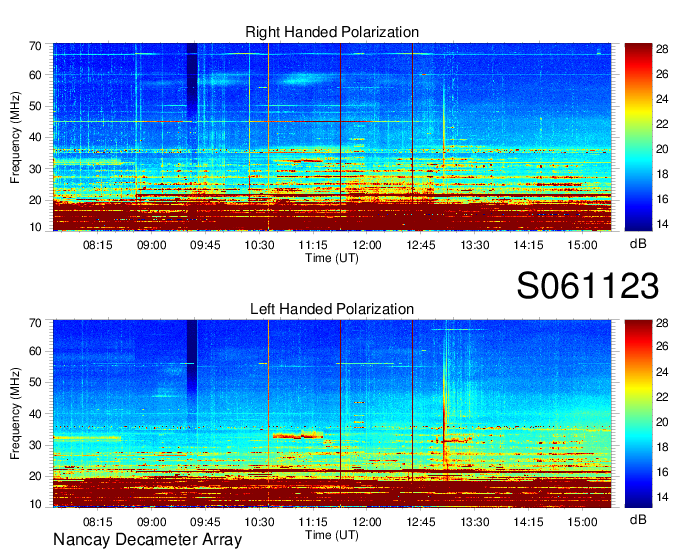Click the S061123 observation label
680x552 pixels.
click(x=588, y=286)
